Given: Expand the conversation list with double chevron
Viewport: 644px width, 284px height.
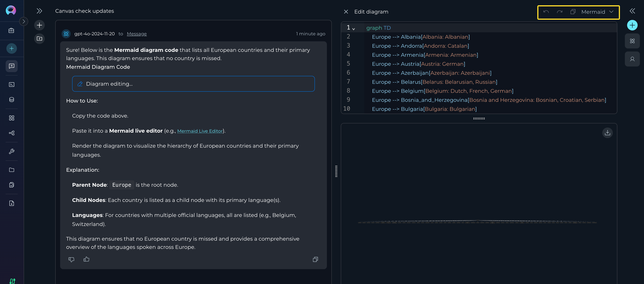Looking at the screenshot, I should (x=39, y=11).
